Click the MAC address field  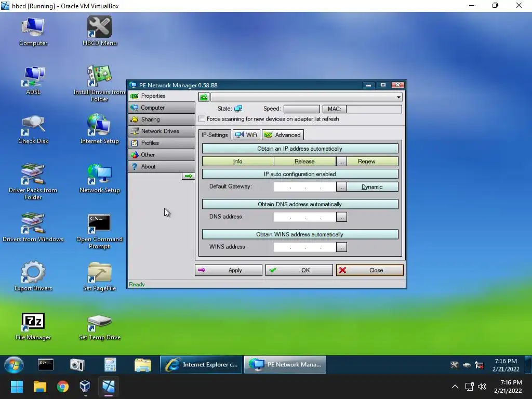[374, 109]
